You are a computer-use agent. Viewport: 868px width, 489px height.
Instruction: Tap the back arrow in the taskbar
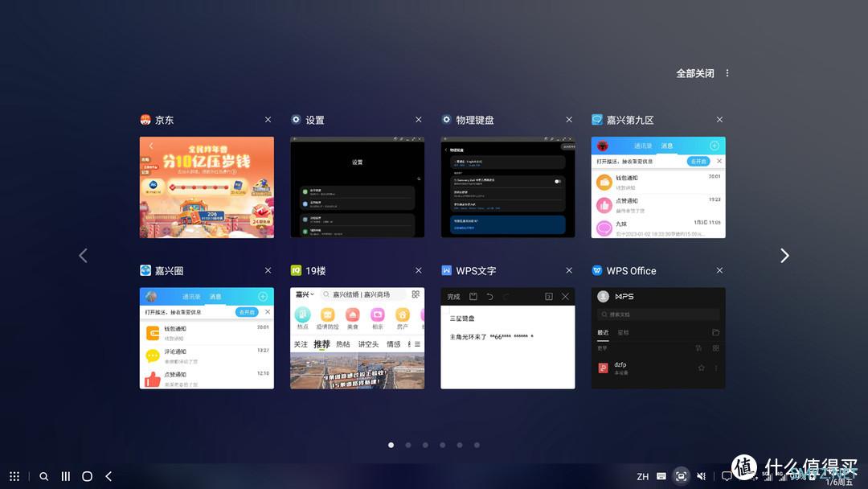coord(108,476)
